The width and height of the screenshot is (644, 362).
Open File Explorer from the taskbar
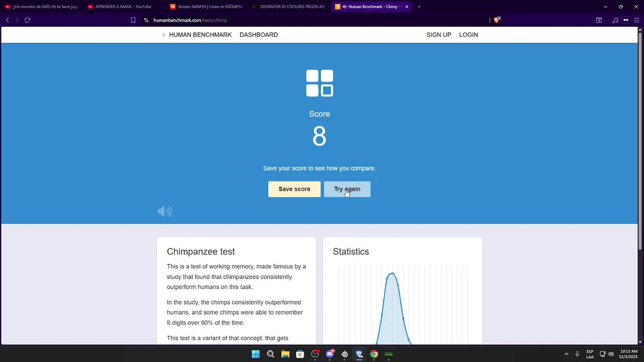[x=285, y=354]
